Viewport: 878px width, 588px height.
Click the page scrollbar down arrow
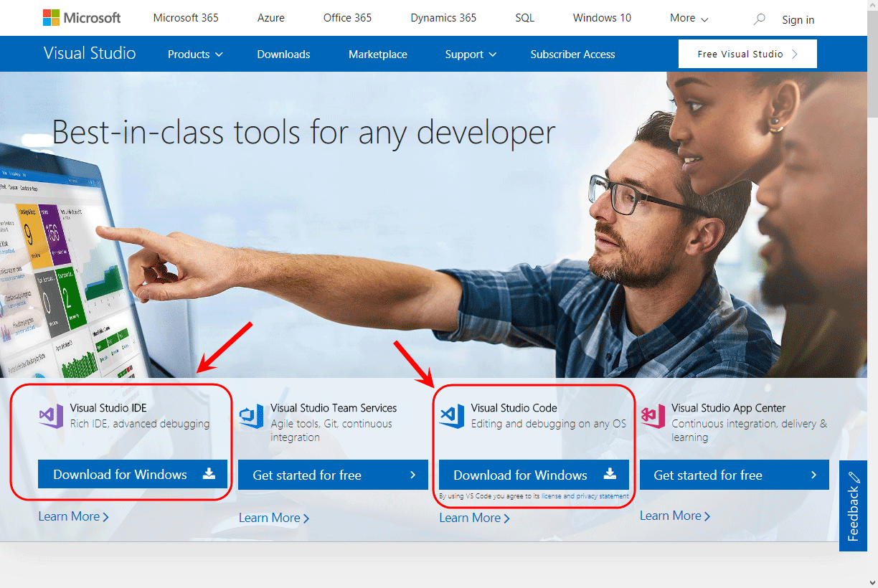click(872, 582)
